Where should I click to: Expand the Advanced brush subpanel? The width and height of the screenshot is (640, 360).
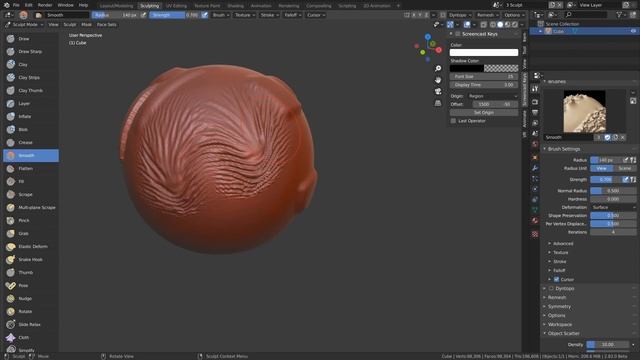point(562,244)
